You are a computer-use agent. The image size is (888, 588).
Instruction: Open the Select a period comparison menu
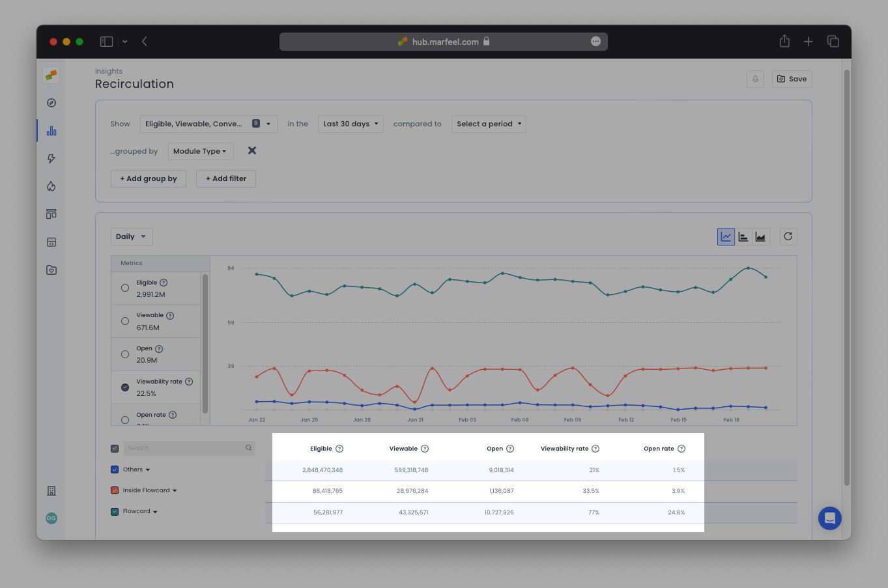[x=488, y=124]
